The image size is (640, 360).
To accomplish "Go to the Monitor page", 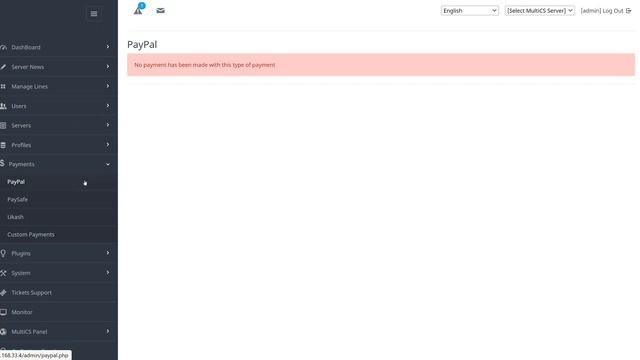I will coord(22,312).
